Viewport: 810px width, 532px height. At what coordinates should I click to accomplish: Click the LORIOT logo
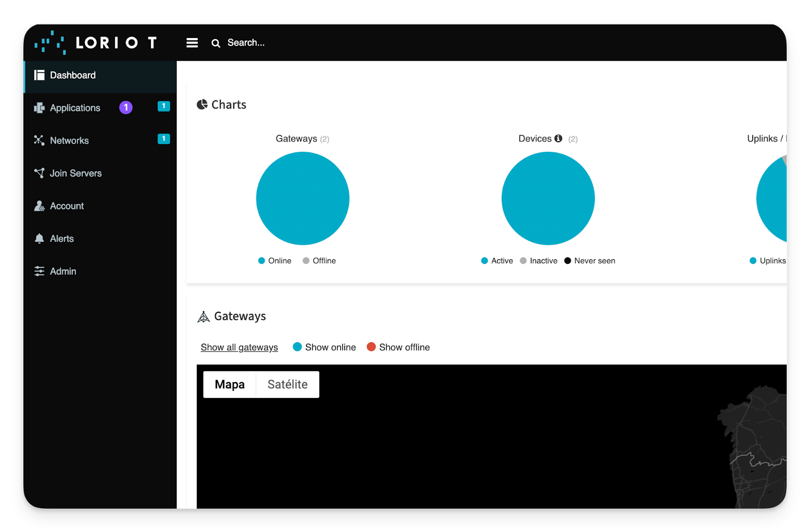(96, 43)
